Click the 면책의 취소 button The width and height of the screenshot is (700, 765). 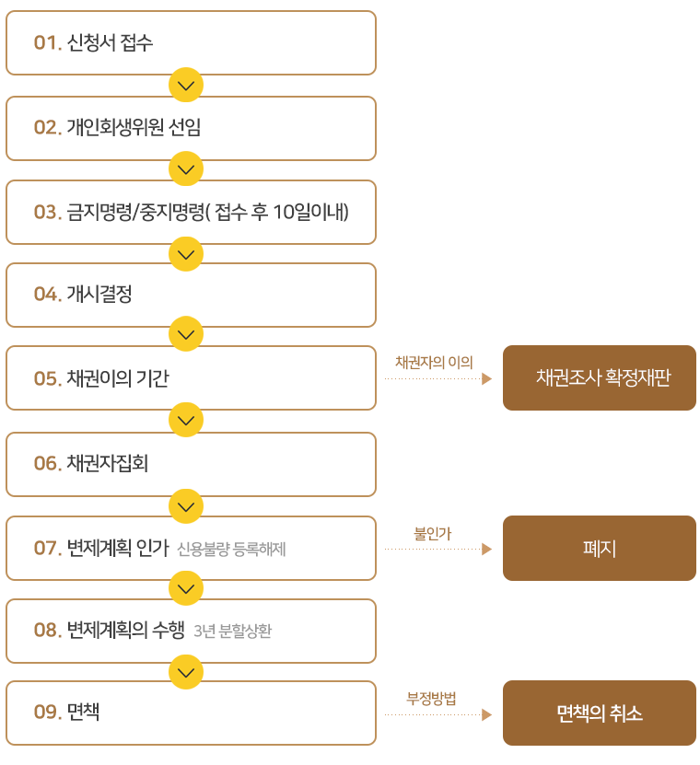pos(600,713)
